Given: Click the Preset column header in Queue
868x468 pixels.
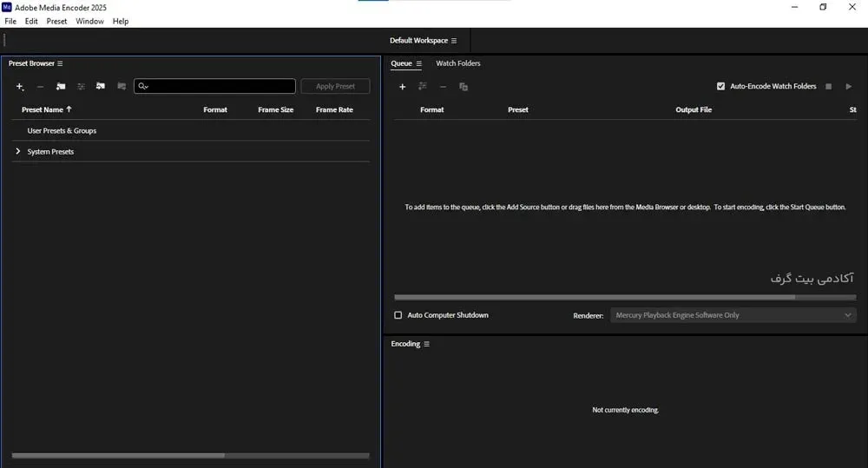Looking at the screenshot, I should [517, 109].
